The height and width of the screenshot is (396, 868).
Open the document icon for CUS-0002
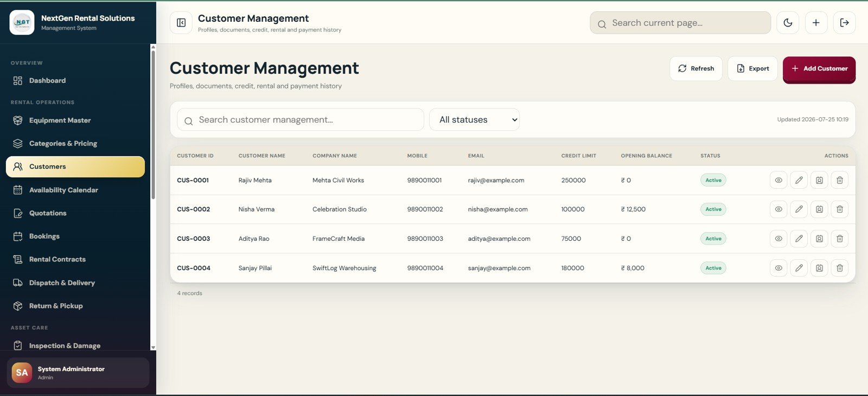(819, 209)
